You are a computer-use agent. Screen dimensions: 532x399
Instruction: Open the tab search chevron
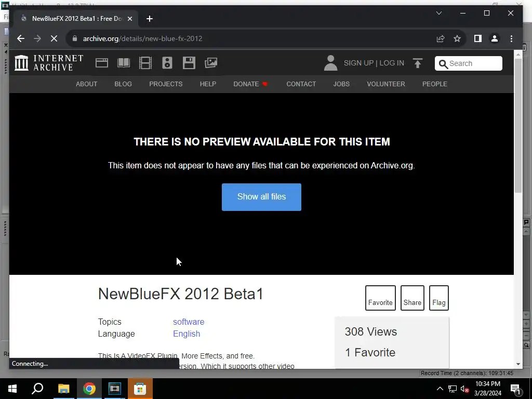point(438,13)
